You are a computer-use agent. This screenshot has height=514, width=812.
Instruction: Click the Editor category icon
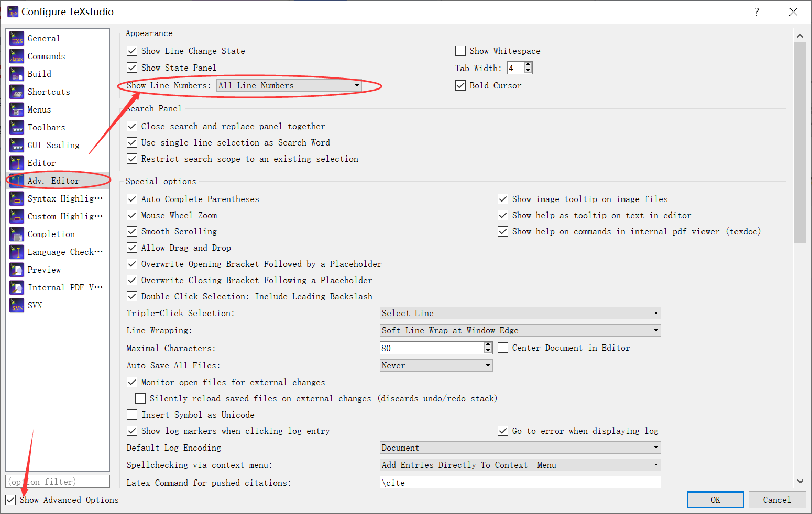17,163
